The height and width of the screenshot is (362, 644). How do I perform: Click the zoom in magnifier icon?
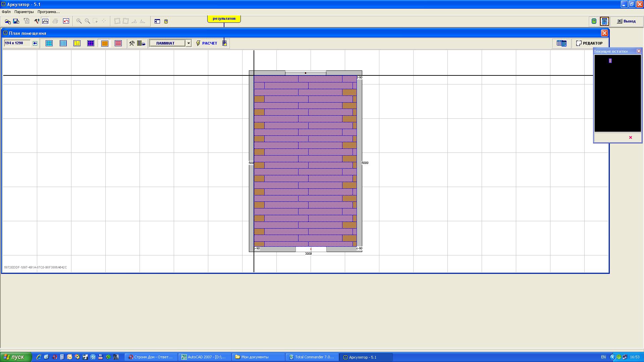(x=79, y=21)
